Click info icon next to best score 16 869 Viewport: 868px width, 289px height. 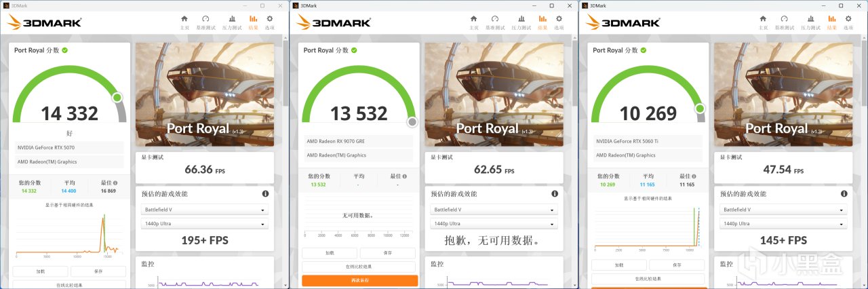coord(115,183)
